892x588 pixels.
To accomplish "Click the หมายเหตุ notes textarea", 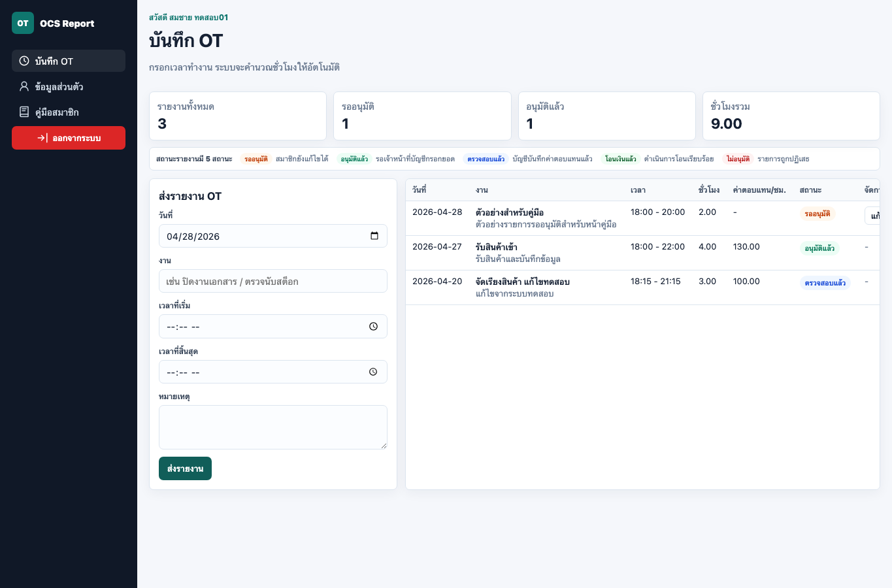I will [273, 427].
